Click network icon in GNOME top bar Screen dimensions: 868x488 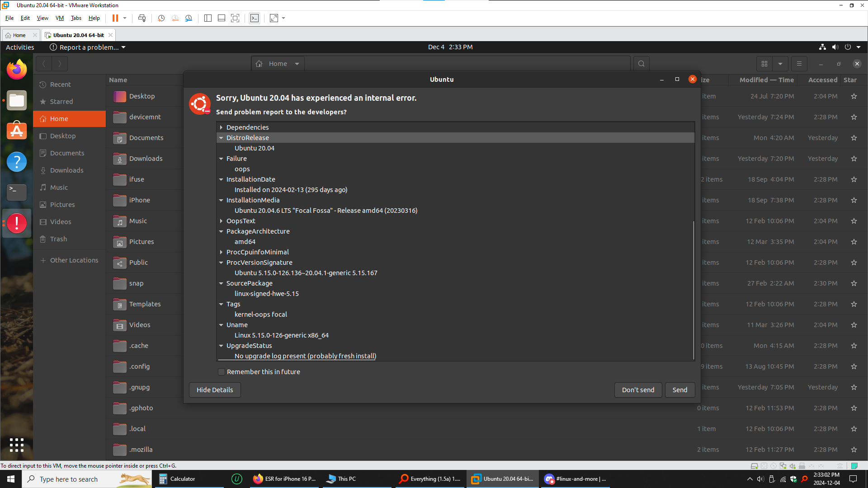click(x=822, y=47)
